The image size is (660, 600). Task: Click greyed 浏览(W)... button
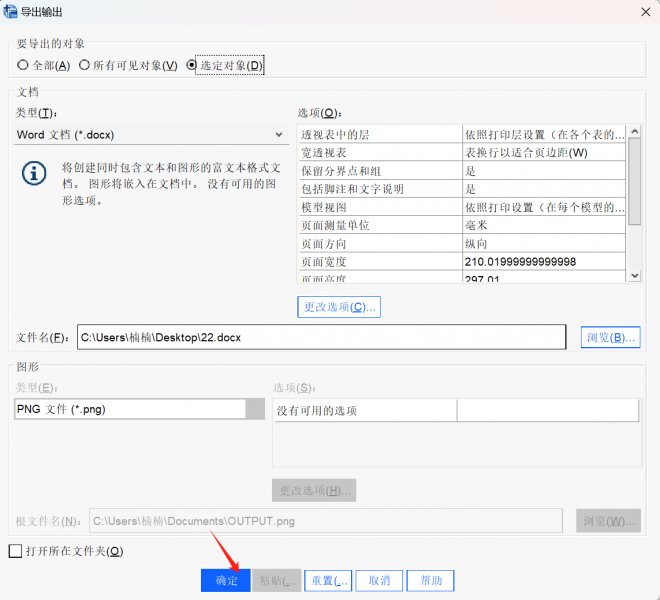pos(609,521)
